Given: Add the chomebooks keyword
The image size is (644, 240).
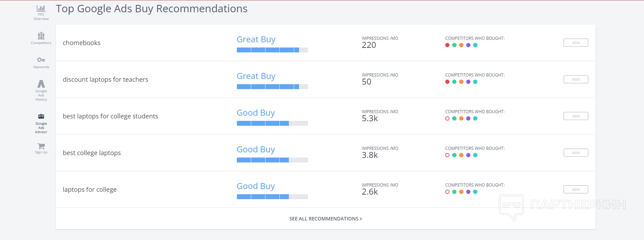Looking at the screenshot, I should coord(576,43).
